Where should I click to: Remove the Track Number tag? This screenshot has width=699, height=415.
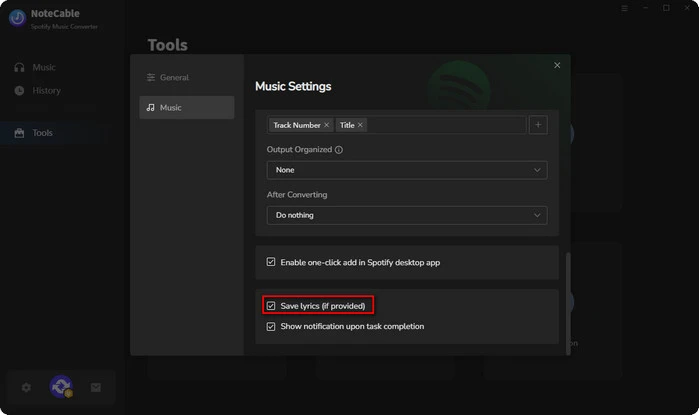pyautogui.click(x=327, y=125)
